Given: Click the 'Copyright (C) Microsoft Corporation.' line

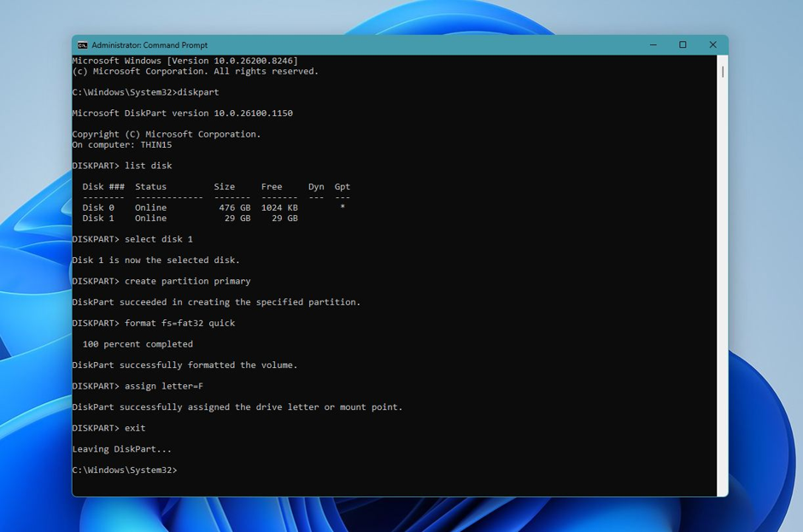Looking at the screenshot, I should (167, 134).
